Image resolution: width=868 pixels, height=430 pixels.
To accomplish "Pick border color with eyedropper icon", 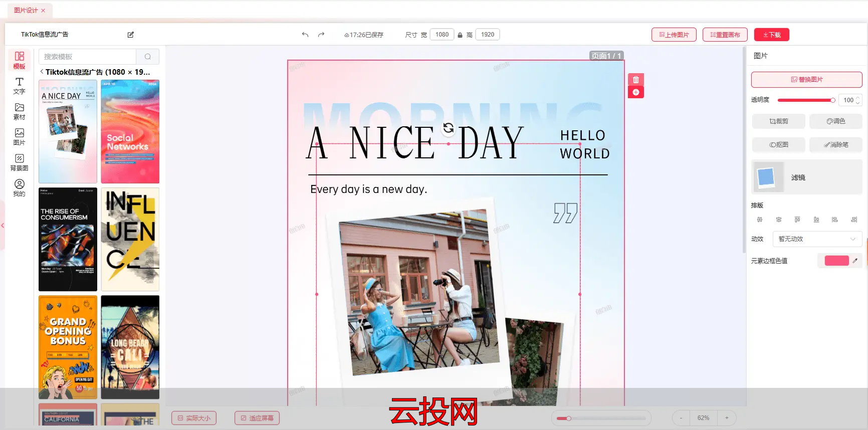I will [x=855, y=261].
